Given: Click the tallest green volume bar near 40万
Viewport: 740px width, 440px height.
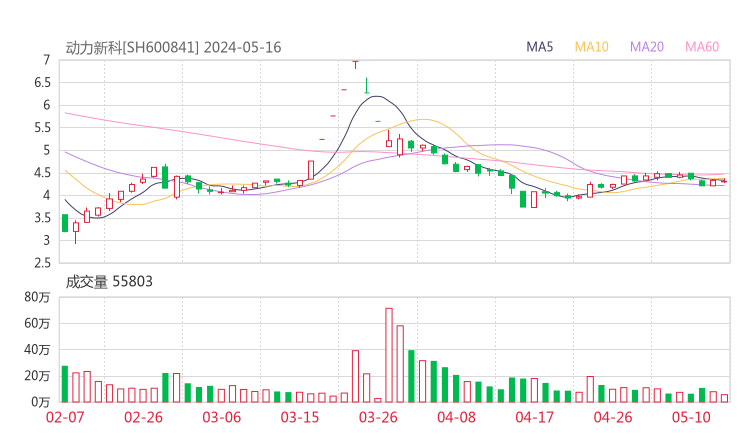Looking at the screenshot, I should coord(411,376).
